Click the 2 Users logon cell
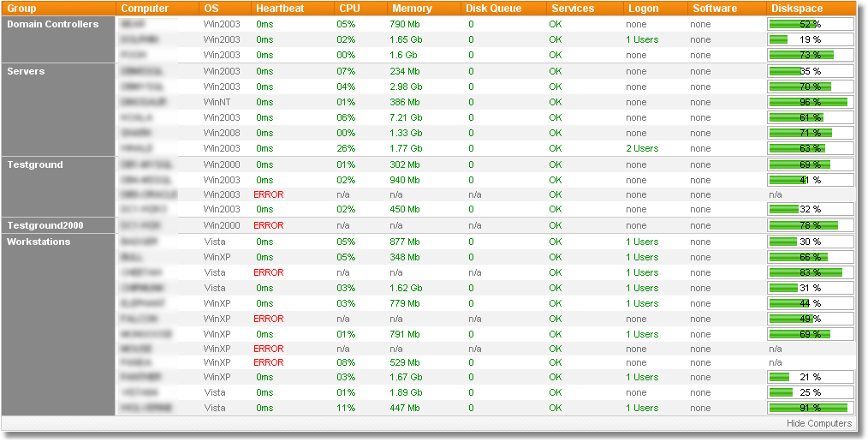The height and width of the screenshot is (442, 868). click(642, 148)
